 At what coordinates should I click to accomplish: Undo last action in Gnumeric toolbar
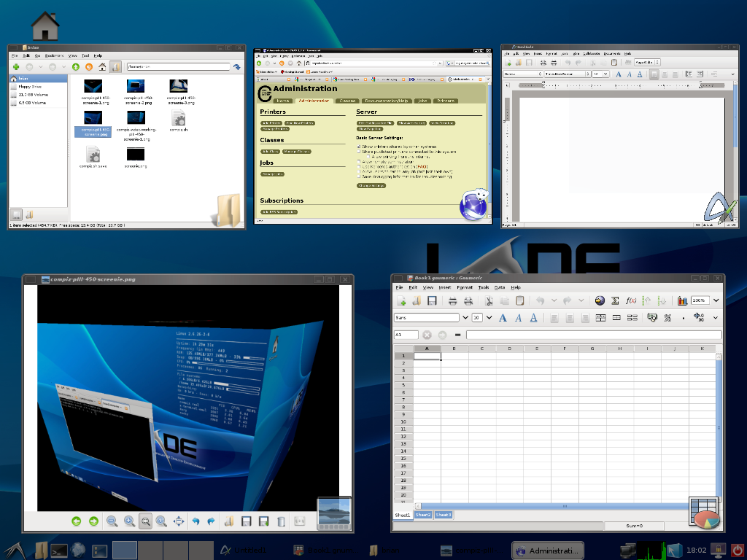coord(540,300)
